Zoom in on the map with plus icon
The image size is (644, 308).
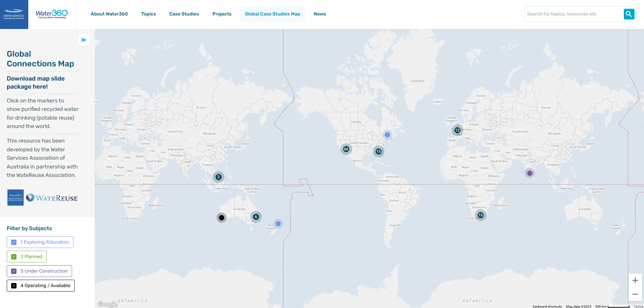click(x=635, y=280)
